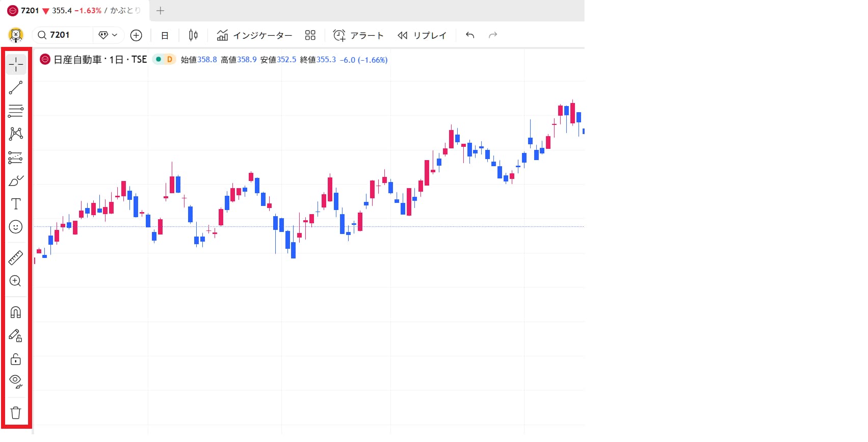
Task: Click the zoom in tool
Action: [16, 281]
